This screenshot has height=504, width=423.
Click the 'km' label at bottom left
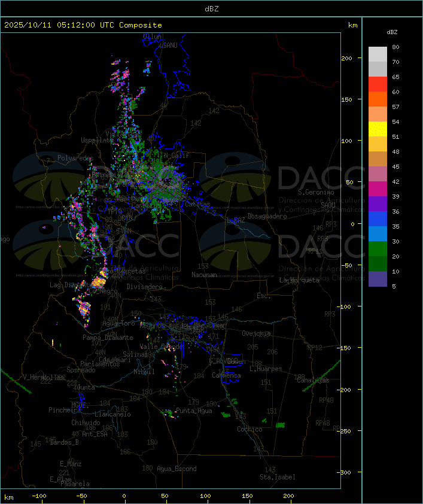click(x=8, y=497)
